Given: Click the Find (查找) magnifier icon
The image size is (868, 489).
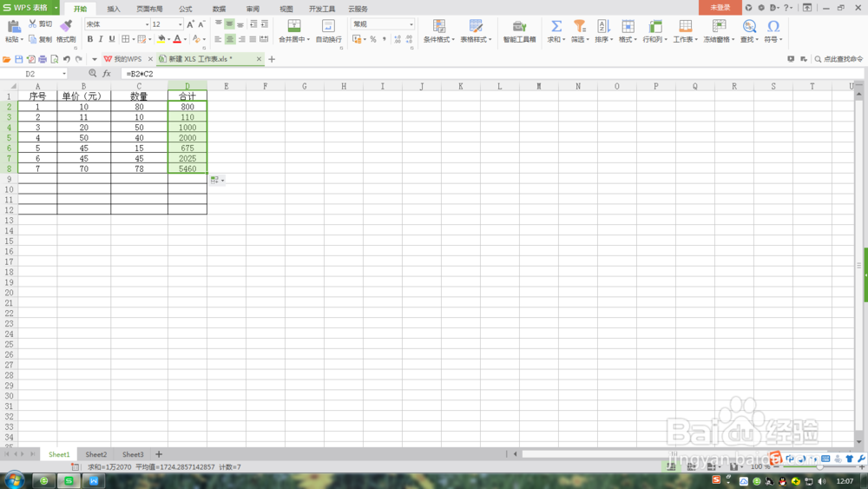Looking at the screenshot, I should [x=749, y=26].
